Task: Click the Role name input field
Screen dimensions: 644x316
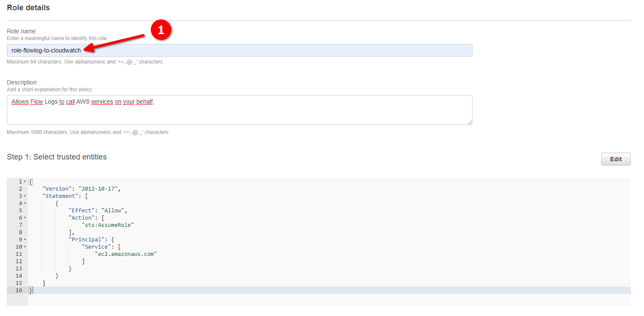Action: pos(239,50)
